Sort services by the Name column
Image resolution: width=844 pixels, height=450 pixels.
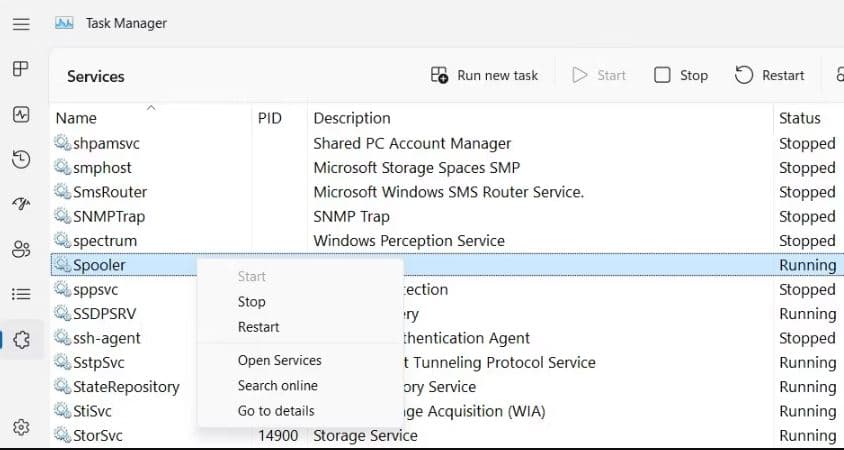point(77,118)
